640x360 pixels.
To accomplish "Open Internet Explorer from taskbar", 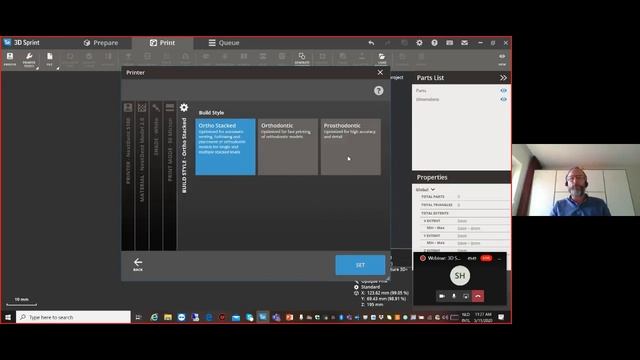I will click(x=154, y=317).
